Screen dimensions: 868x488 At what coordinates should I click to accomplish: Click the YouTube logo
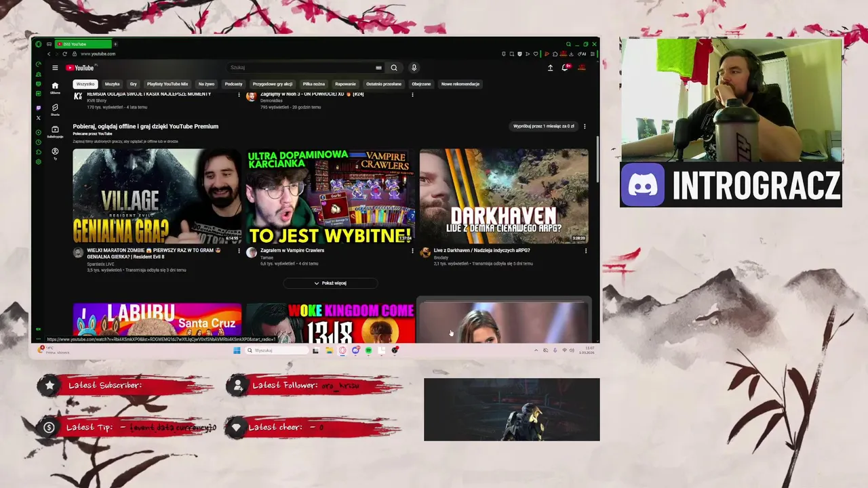click(81, 68)
